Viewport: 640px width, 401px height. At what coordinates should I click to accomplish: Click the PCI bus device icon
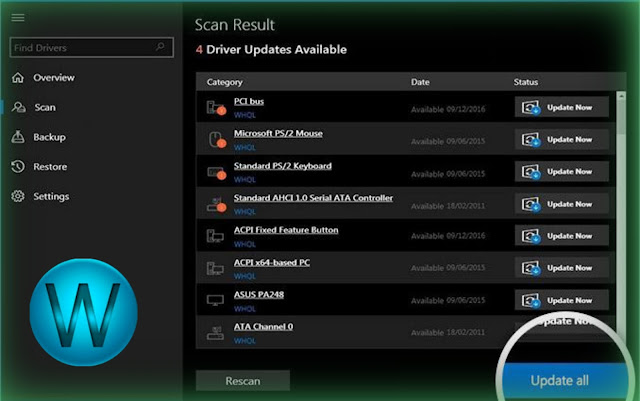coord(216,108)
